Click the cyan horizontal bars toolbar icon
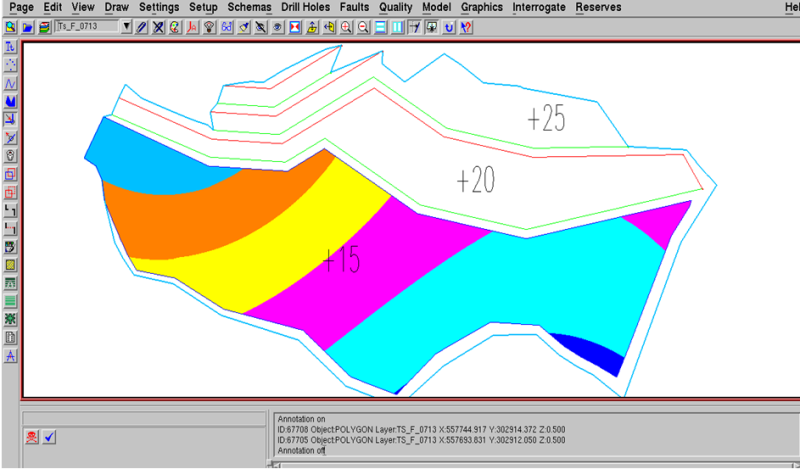The image size is (800, 469). (x=381, y=27)
